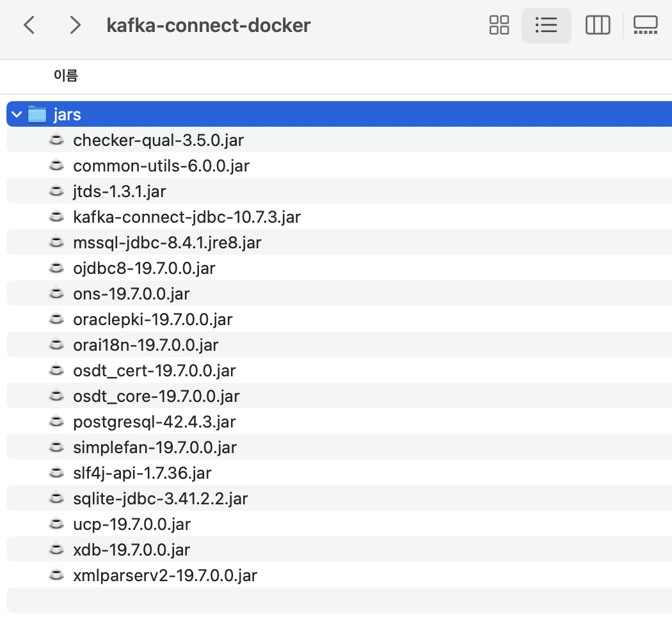Select mssql-jdbc-8.4.1.jre8.jar file name
Screen dimensions: 672x617
point(167,243)
